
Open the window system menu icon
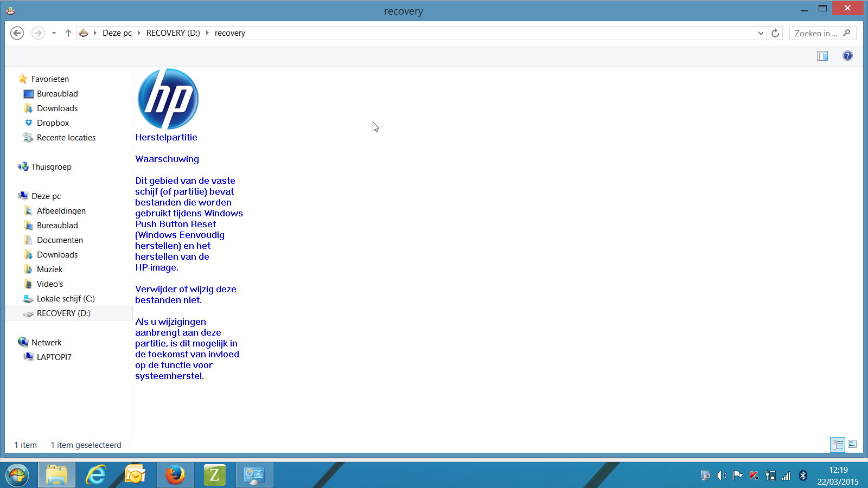10,10
